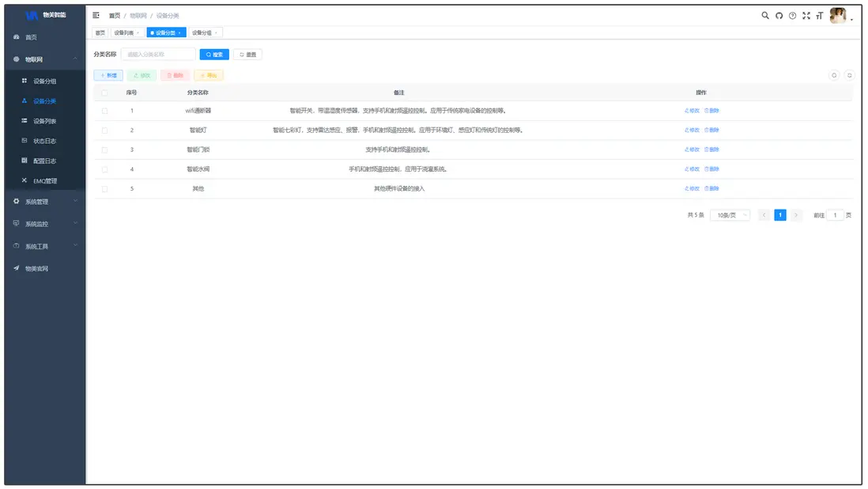Open the help question-mark icon

(793, 16)
